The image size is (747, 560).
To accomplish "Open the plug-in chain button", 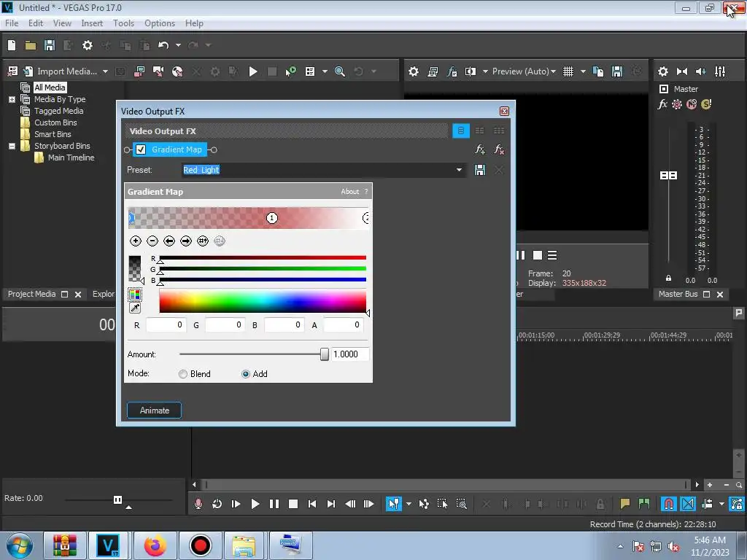I will pos(480,149).
